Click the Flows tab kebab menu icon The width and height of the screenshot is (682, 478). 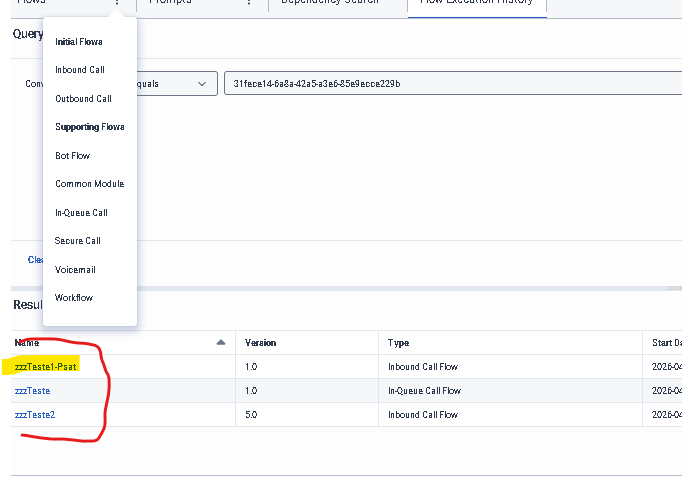[117, 3]
